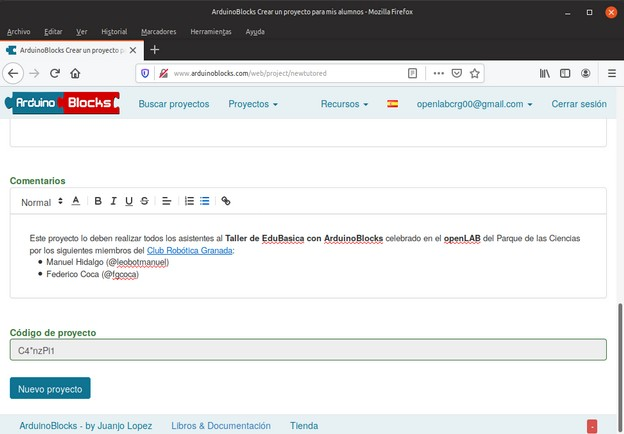This screenshot has width=624, height=434.
Task: Toggle underline formatting in comment editor
Action: tap(129, 201)
